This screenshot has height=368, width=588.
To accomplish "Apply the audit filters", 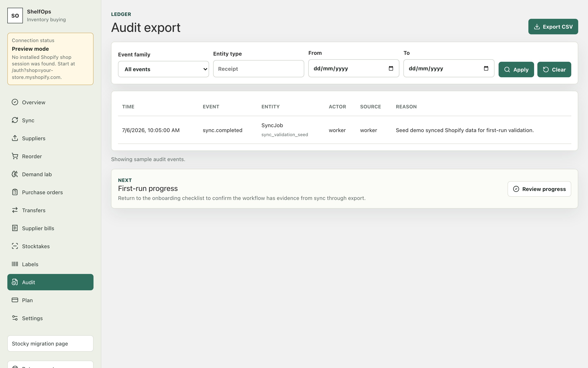I will tap(516, 70).
